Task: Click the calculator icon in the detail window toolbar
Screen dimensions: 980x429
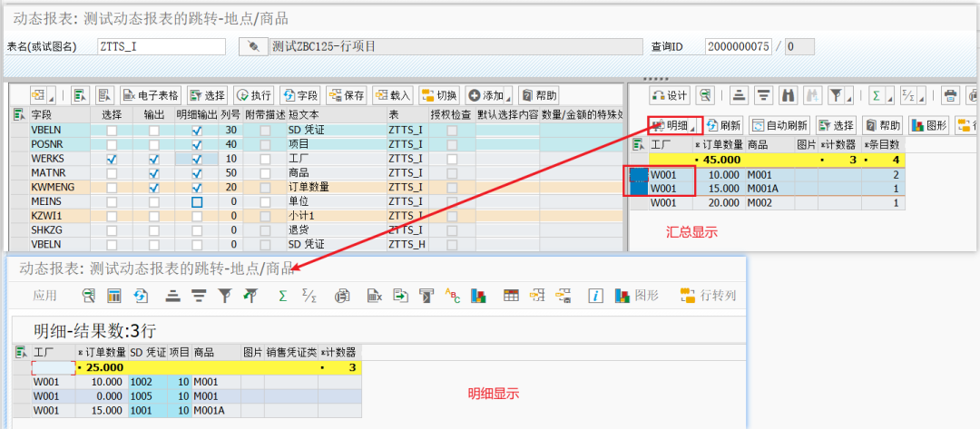Action: pos(113,296)
